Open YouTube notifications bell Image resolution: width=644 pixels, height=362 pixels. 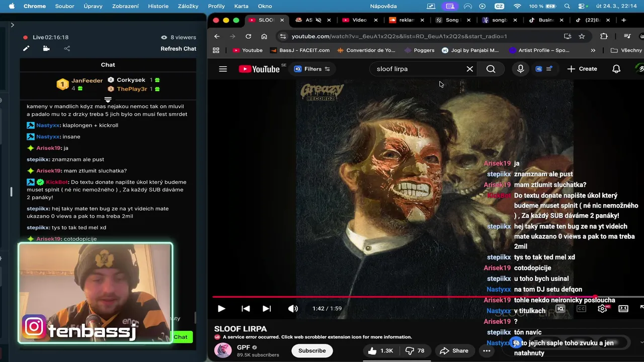tap(616, 69)
